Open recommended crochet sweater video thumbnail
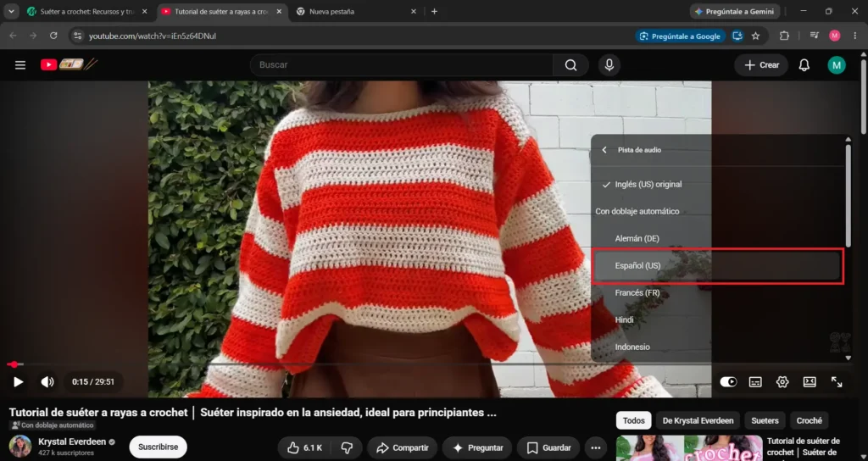This screenshot has width=868, height=461. (689, 448)
